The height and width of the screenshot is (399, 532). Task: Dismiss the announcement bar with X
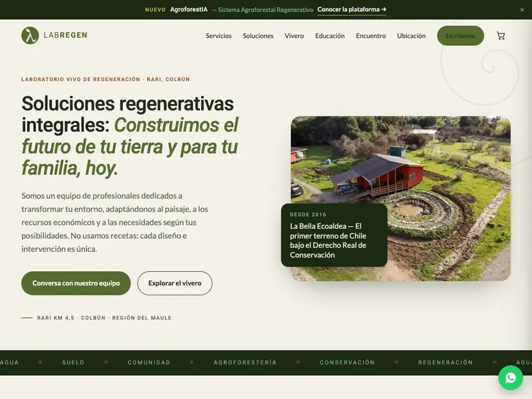pos(522,10)
